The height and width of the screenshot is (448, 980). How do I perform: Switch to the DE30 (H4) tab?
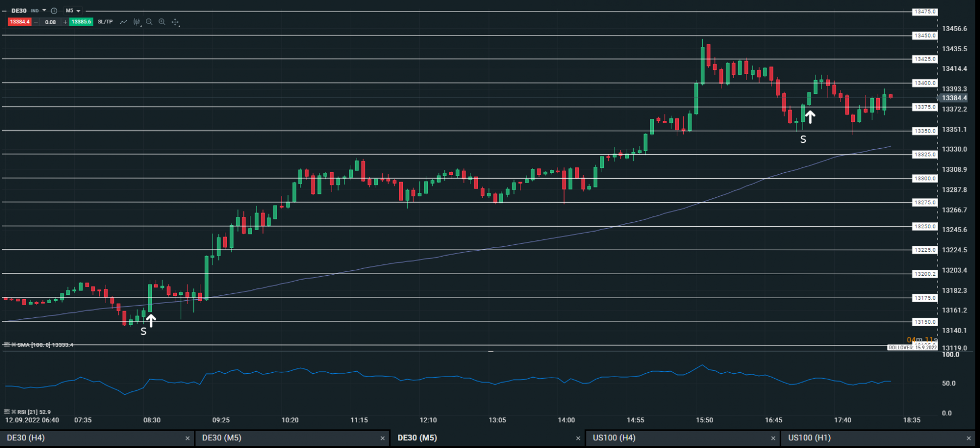coord(97,438)
